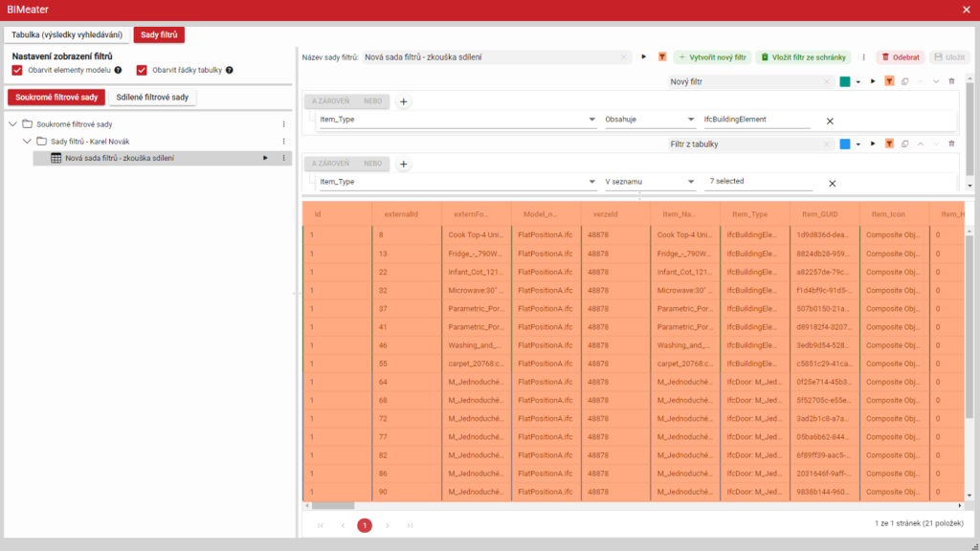The image size is (980, 551).
Task: Collapse the Soukromé filtrové sady tree folder
Action: tap(12, 124)
